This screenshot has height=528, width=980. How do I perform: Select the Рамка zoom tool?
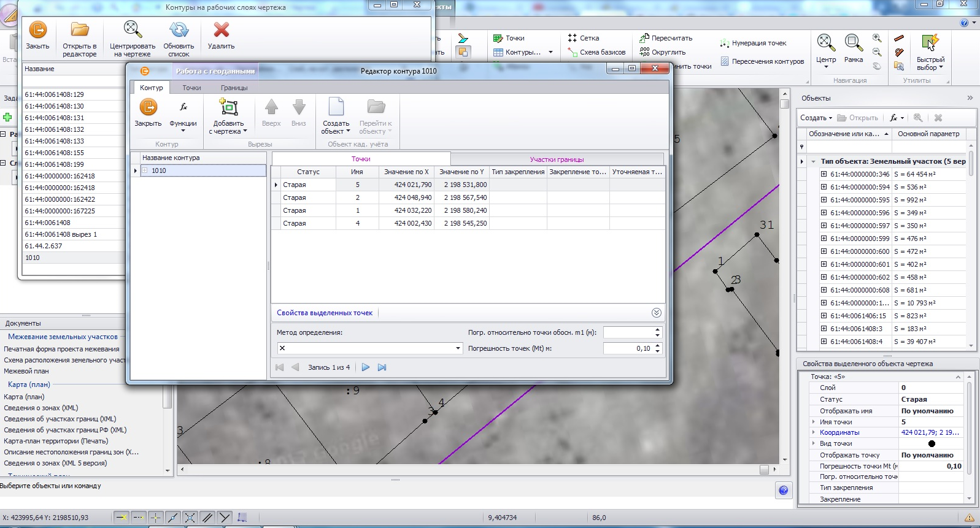click(x=853, y=43)
